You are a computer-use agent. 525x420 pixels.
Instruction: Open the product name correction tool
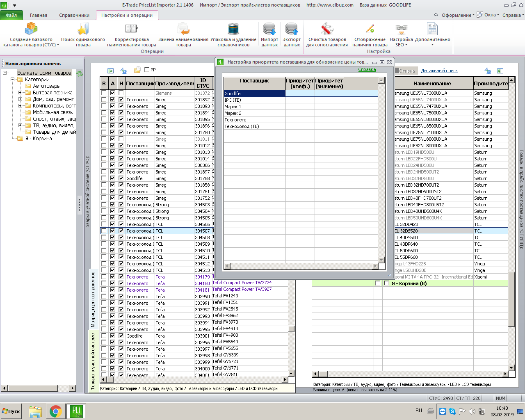tap(131, 35)
